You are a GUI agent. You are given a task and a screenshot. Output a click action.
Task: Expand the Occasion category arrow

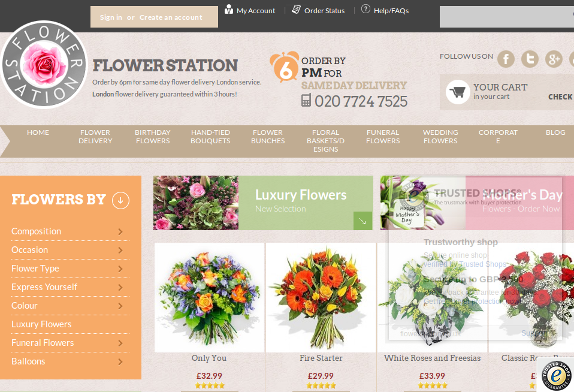coord(120,250)
